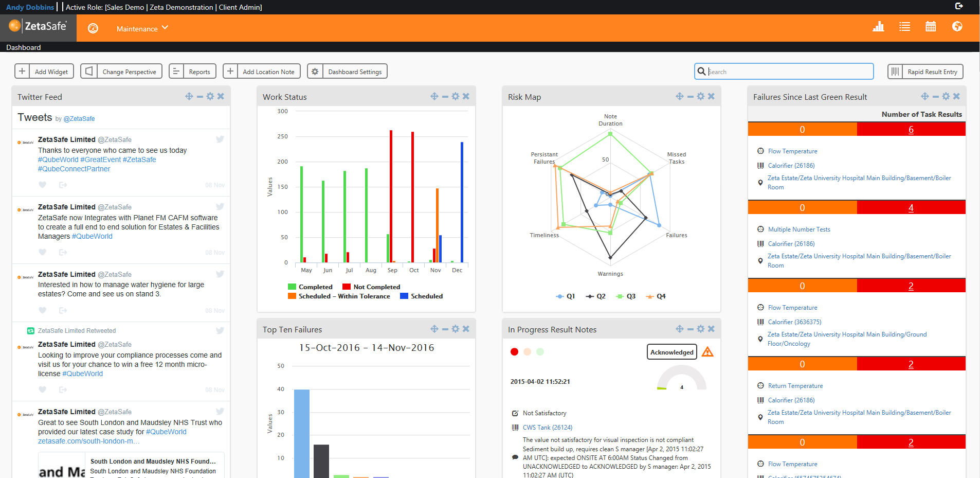The height and width of the screenshot is (478, 980).
Task: Click the Add Widget button
Action: 44,72
